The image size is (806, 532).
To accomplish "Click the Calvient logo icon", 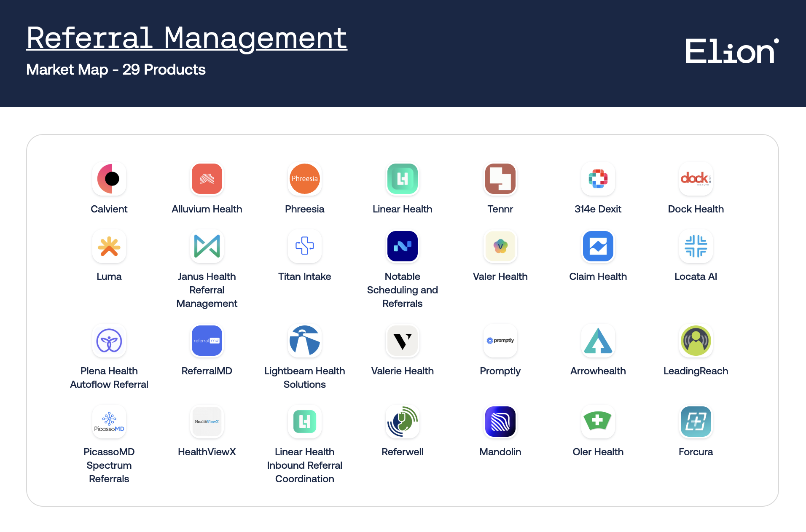I will click(x=109, y=179).
